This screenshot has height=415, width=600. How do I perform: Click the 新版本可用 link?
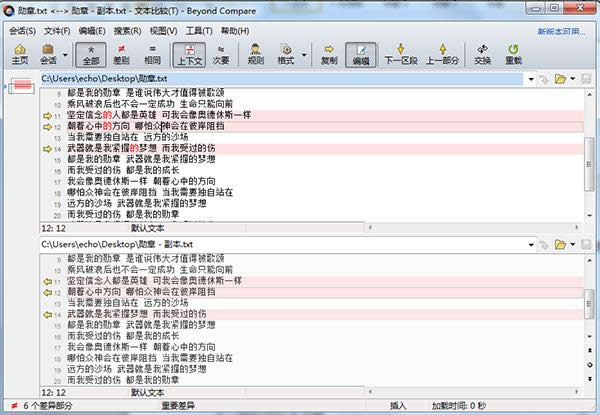[x=561, y=31]
